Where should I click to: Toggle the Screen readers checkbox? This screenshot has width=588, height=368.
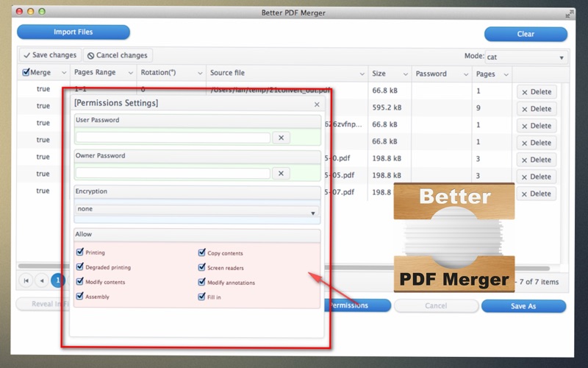201,267
